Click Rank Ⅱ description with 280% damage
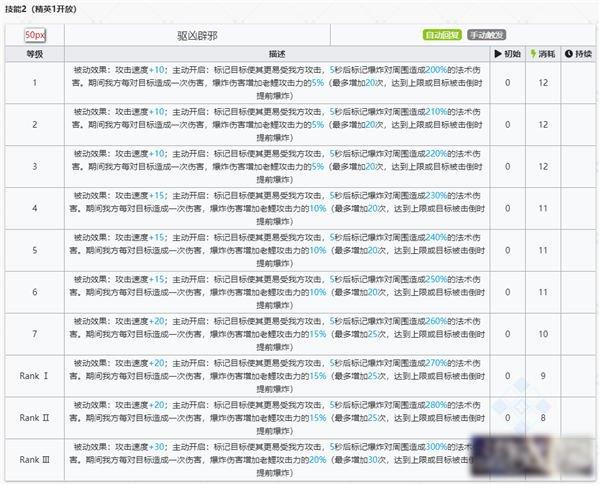Image resolution: width=600 pixels, height=485 pixels. (277, 418)
